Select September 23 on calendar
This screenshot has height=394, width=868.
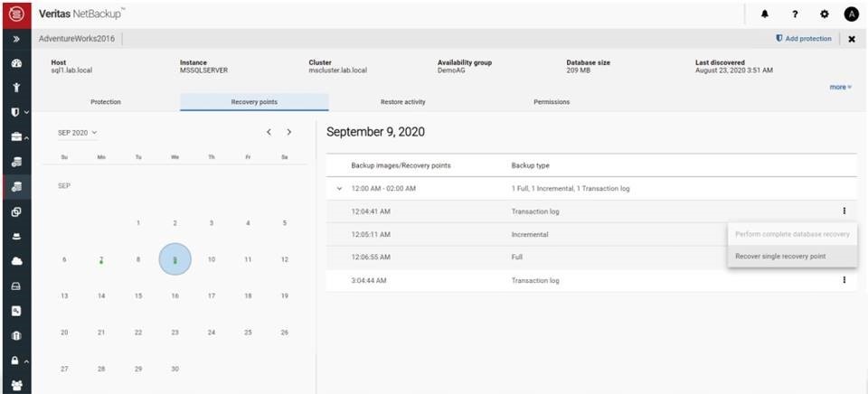click(x=175, y=333)
